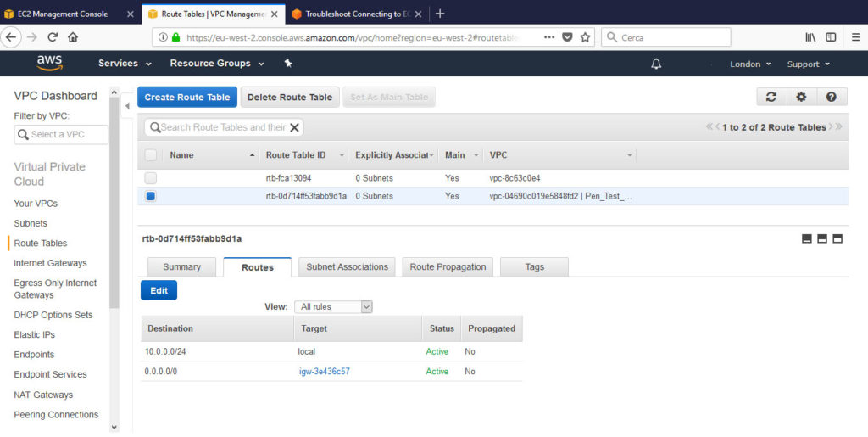
Task: Click the pin shortcut icon in AWS header
Action: [x=288, y=63]
